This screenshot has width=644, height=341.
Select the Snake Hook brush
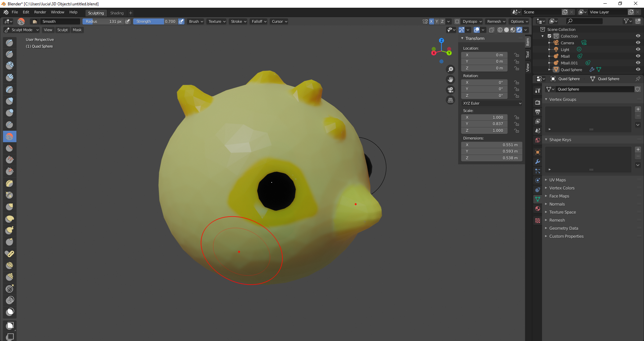(x=10, y=230)
